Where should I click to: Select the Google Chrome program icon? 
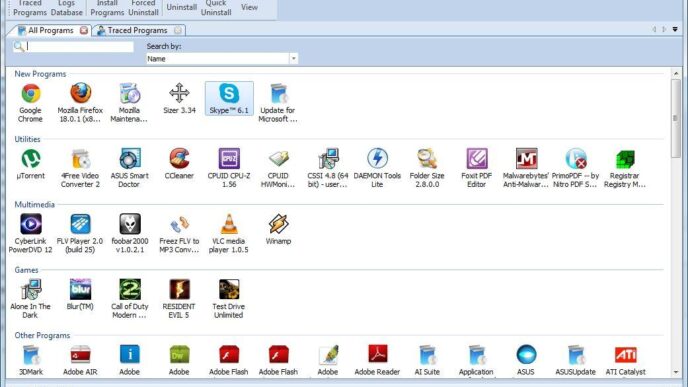tap(30, 93)
